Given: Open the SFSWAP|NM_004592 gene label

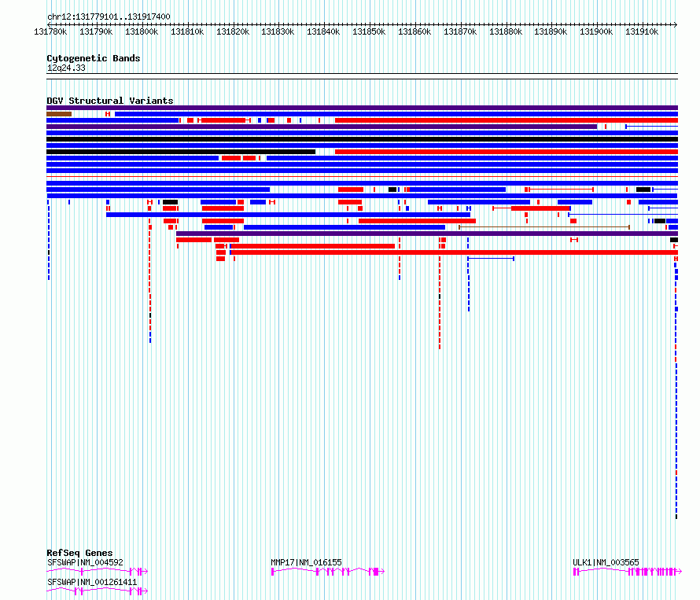Looking at the screenshot, I should [x=85, y=562].
